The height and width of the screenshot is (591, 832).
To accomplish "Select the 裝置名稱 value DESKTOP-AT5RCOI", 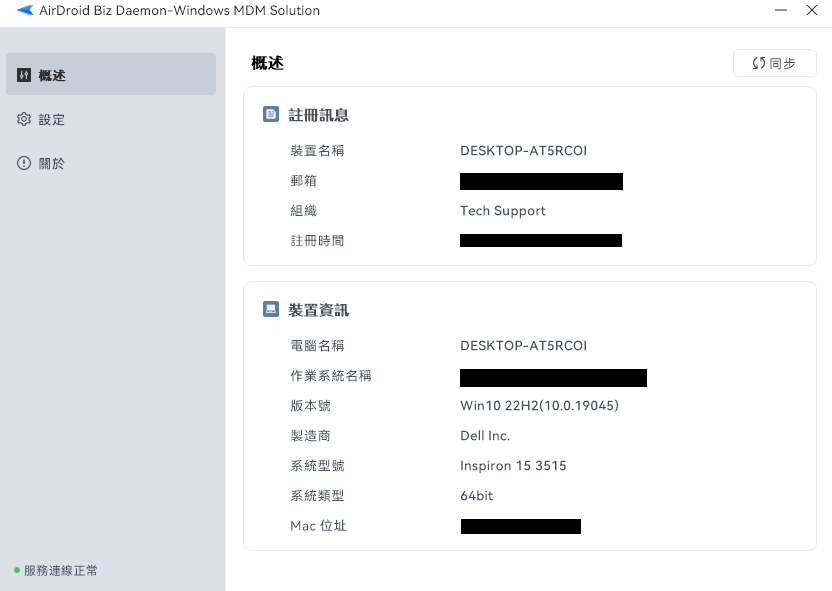I will pyautogui.click(x=523, y=151).
